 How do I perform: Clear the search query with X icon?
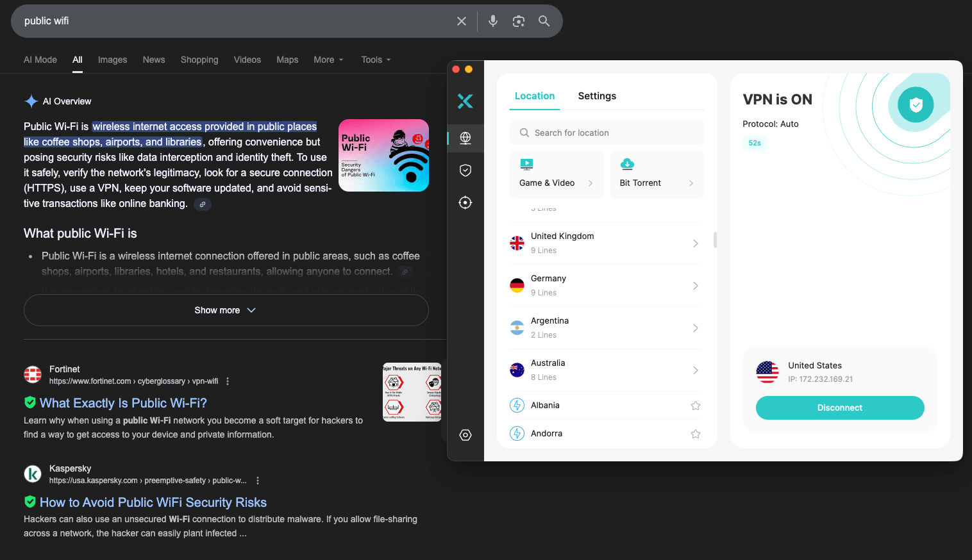tap(461, 21)
